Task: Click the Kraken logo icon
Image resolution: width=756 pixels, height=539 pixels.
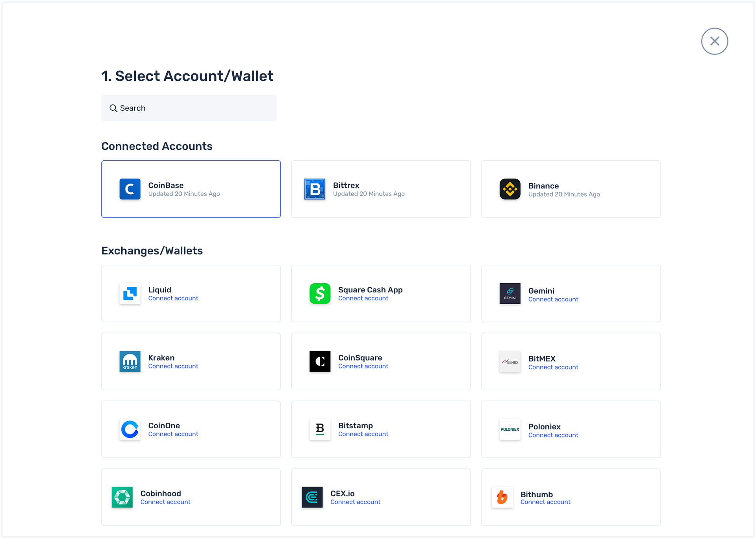Action: tap(130, 361)
